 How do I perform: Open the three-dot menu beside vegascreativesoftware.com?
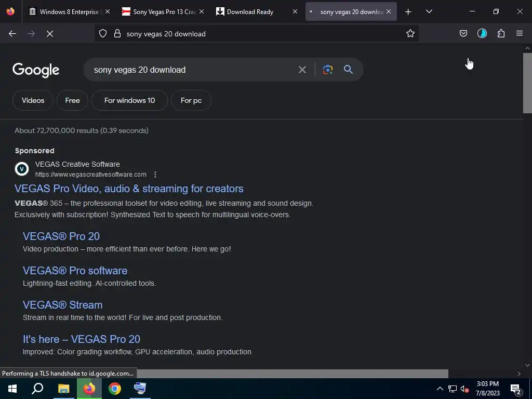coord(155,175)
